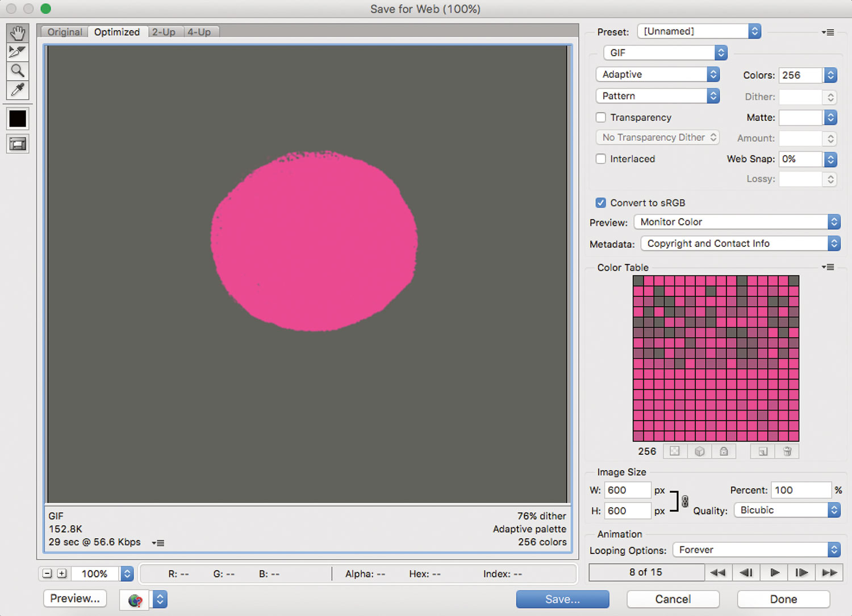Open the Optimize panel menu icon
This screenshot has width=852, height=616.
tap(828, 32)
